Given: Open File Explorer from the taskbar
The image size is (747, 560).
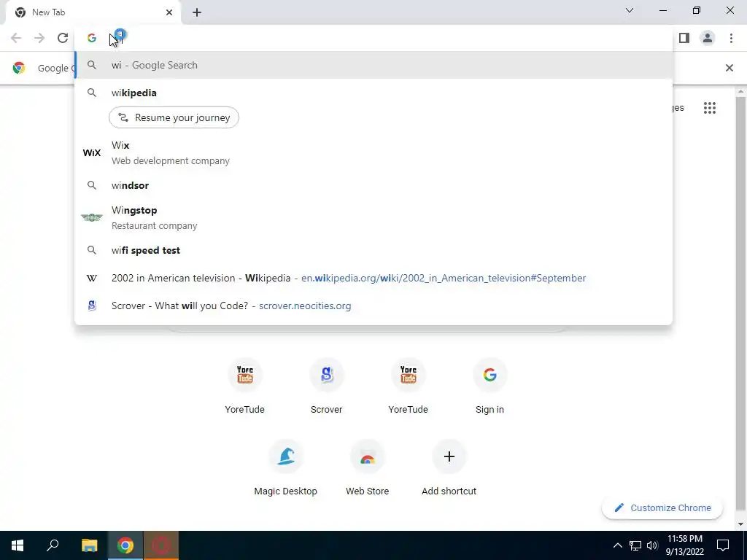Looking at the screenshot, I should click(x=89, y=545).
